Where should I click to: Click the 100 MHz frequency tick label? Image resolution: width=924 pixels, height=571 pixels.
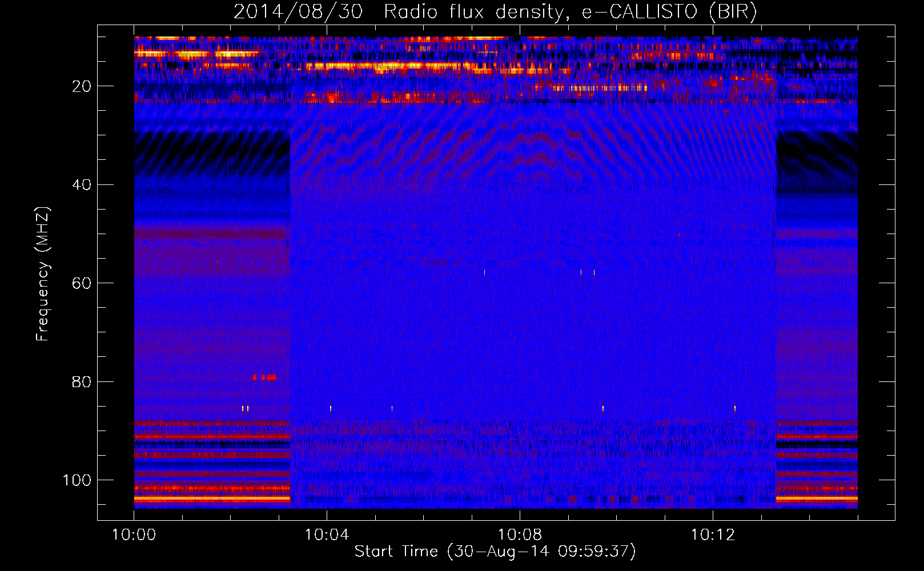(78, 480)
